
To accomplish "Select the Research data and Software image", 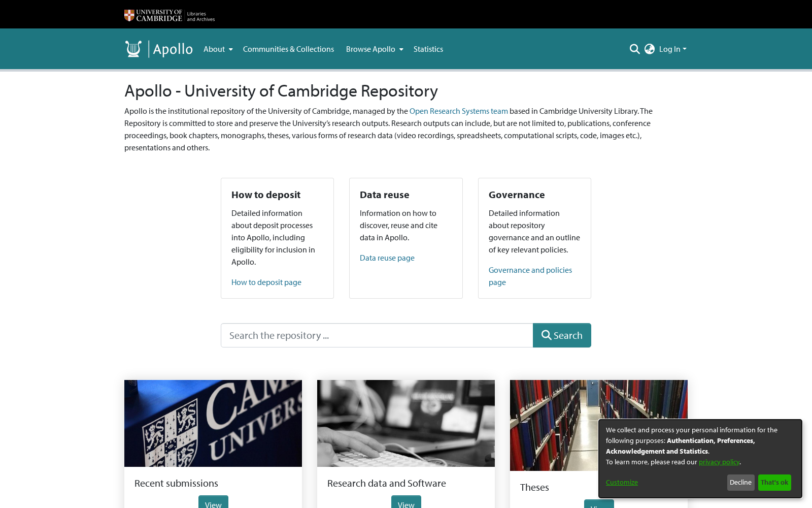I will pyautogui.click(x=406, y=423).
